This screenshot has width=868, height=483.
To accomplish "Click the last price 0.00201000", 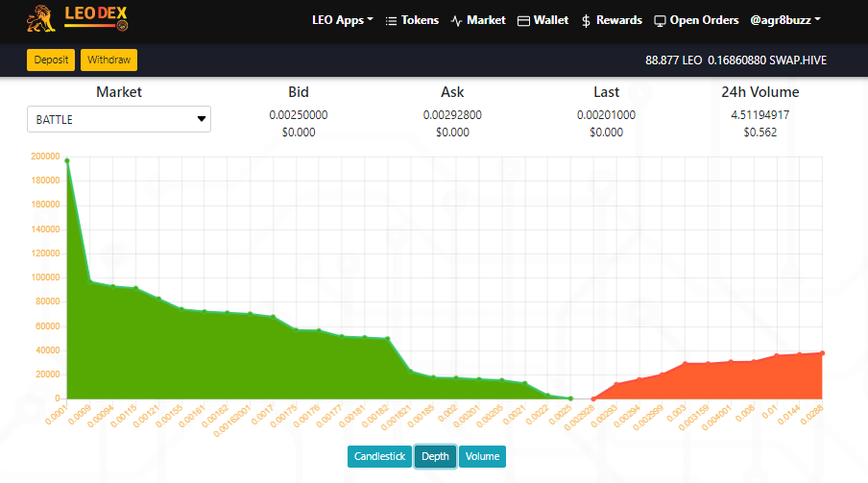I will coord(606,114).
